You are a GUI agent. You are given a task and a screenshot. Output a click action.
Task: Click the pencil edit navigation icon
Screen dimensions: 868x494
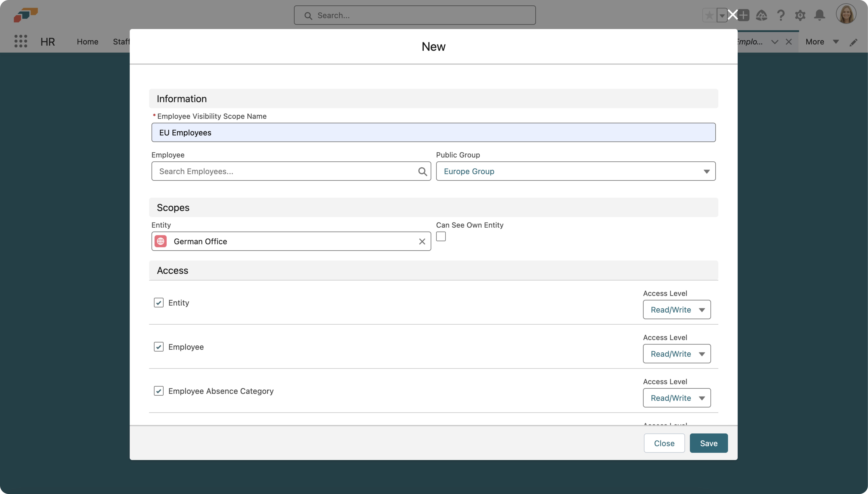tap(853, 42)
